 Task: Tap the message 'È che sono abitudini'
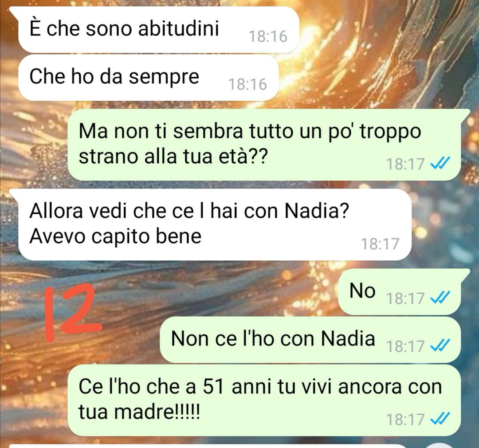pyautogui.click(x=158, y=29)
